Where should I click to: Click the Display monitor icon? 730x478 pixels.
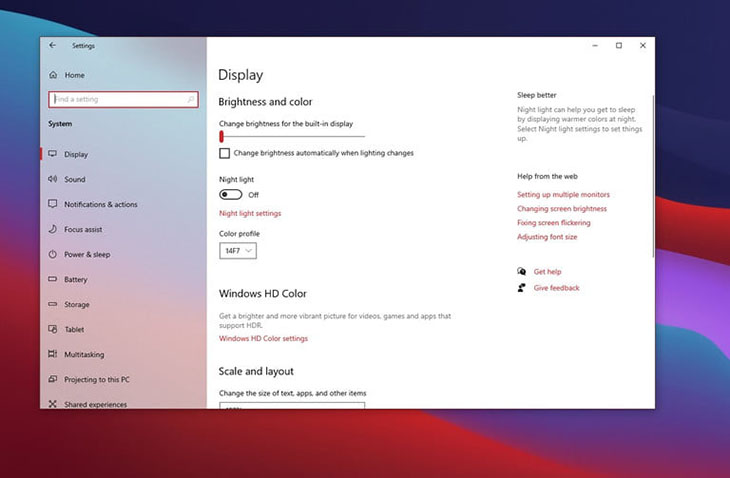click(53, 154)
